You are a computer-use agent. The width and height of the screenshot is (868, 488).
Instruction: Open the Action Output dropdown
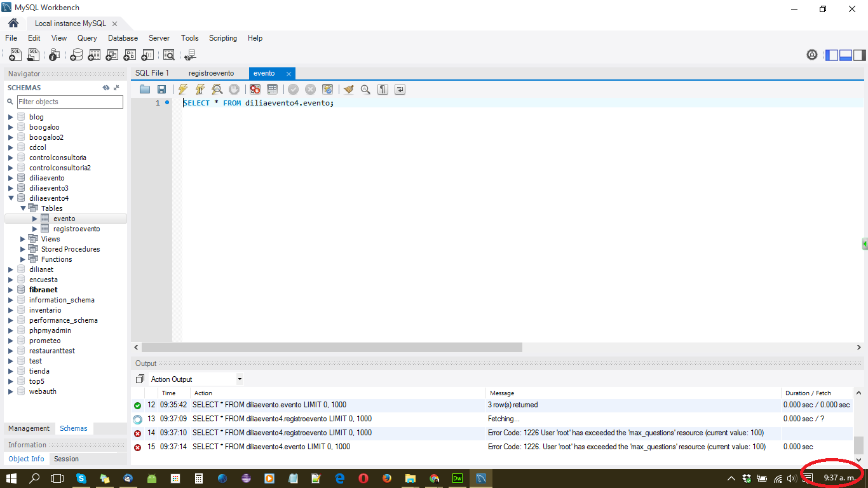click(240, 379)
